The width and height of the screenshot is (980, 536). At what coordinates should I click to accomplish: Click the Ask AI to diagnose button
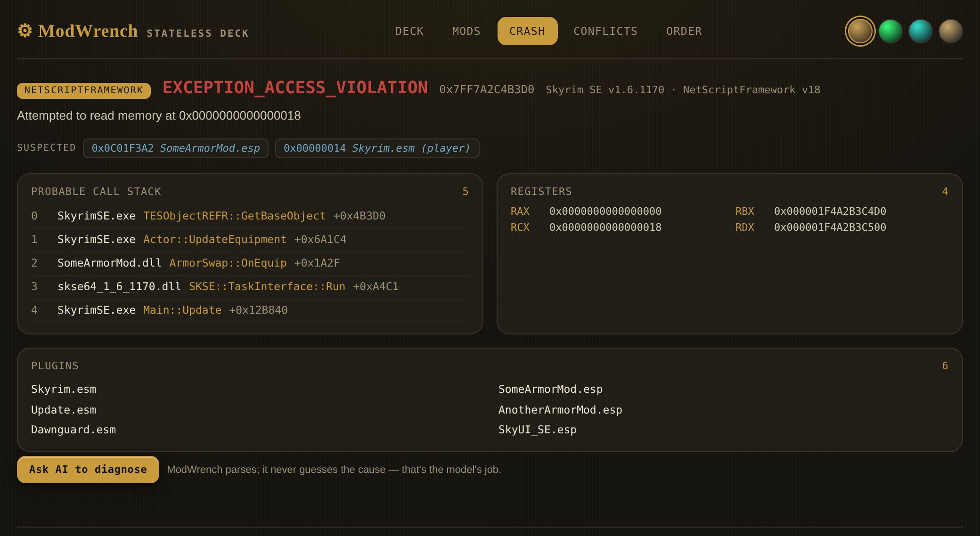(x=88, y=470)
